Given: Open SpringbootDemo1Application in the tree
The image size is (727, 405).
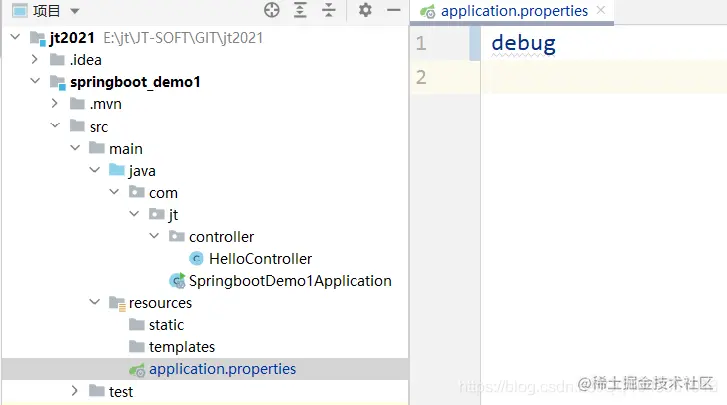Looking at the screenshot, I should point(290,281).
